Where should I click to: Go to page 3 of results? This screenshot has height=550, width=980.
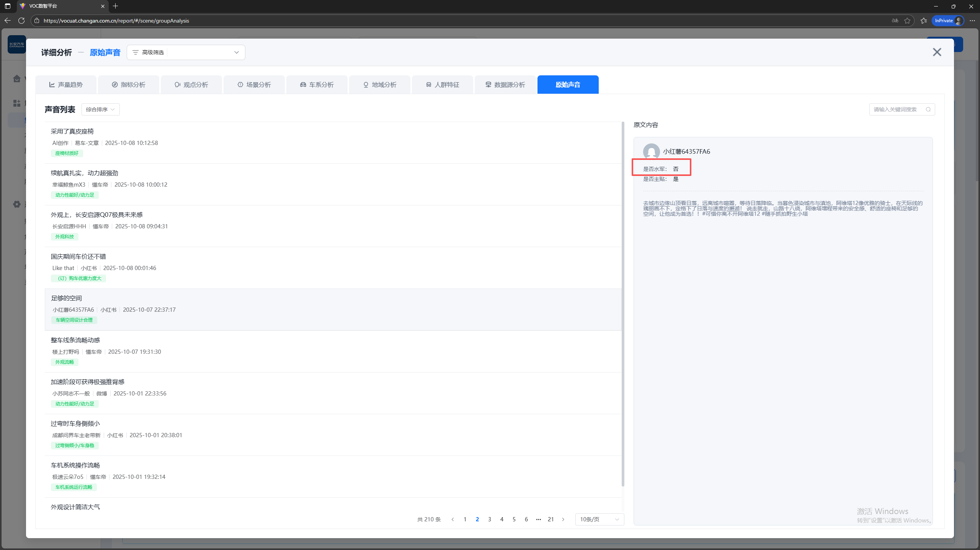489,519
